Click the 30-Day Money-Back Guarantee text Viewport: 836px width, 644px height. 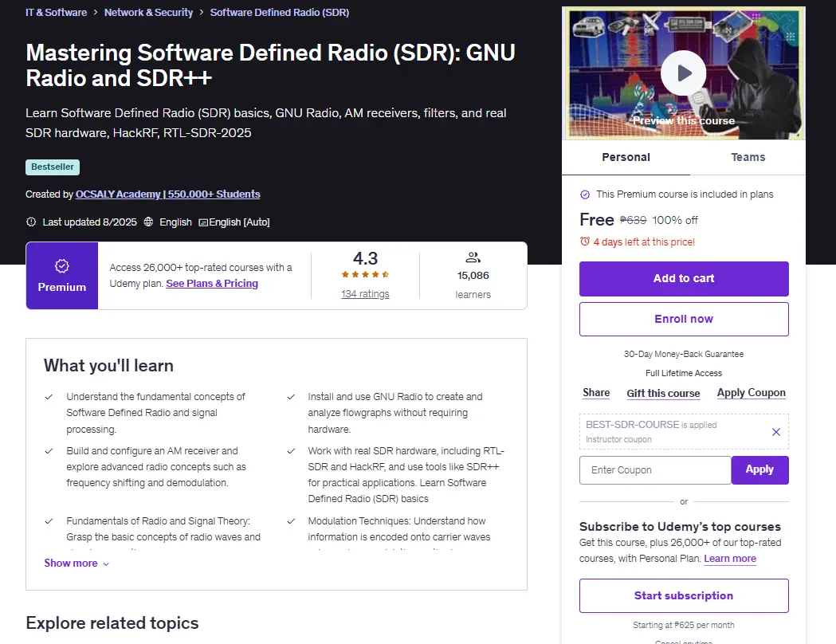pyautogui.click(x=684, y=354)
